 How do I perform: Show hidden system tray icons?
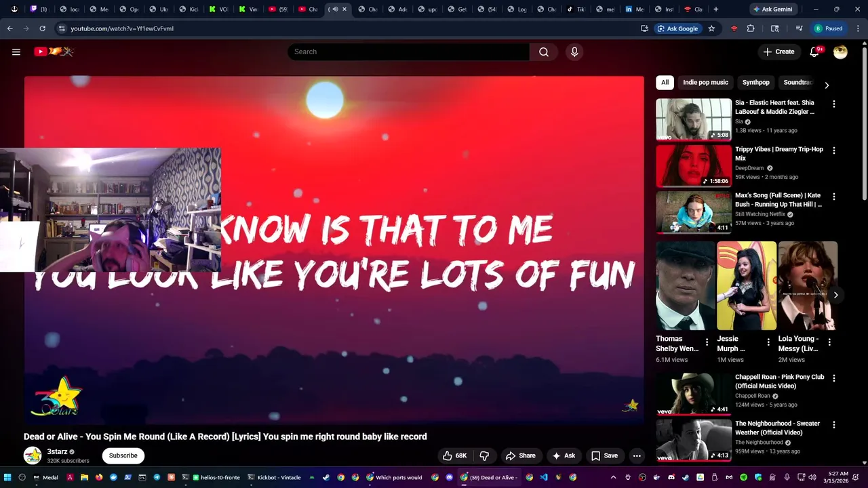[613, 477]
